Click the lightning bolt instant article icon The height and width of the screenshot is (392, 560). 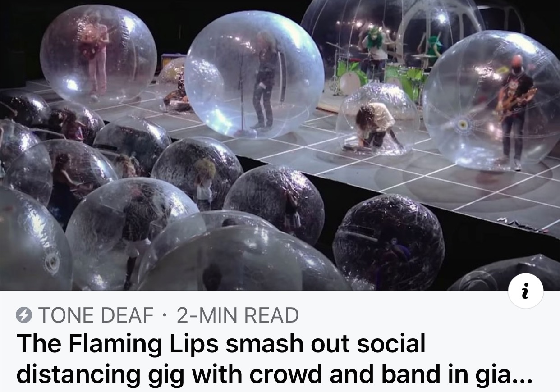[x=23, y=315]
